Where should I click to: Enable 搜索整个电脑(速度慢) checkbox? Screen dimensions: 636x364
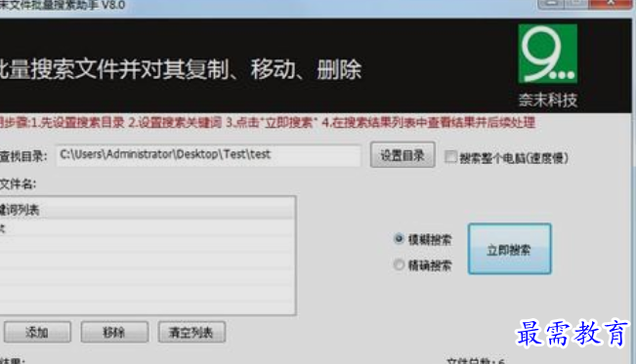click(450, 157)
